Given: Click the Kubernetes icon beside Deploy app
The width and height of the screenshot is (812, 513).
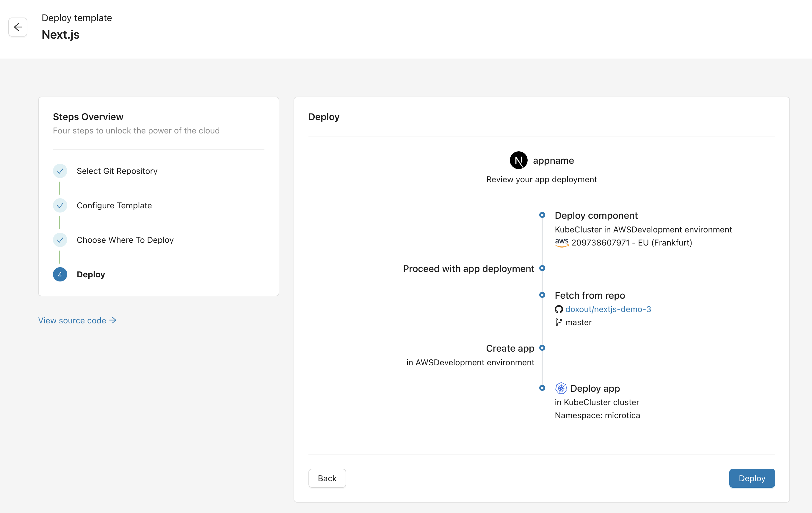Looking at the screenshot, I should click(561, 388).
